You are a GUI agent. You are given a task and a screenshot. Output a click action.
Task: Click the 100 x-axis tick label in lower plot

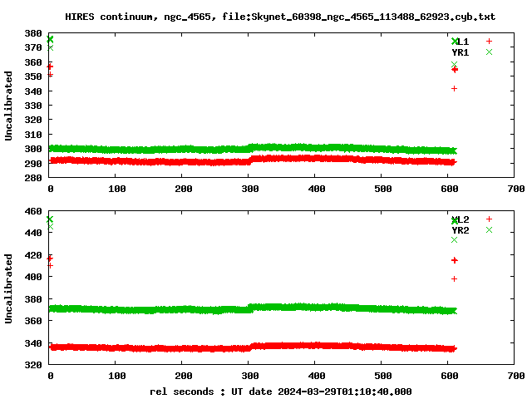tap(117, 376)
